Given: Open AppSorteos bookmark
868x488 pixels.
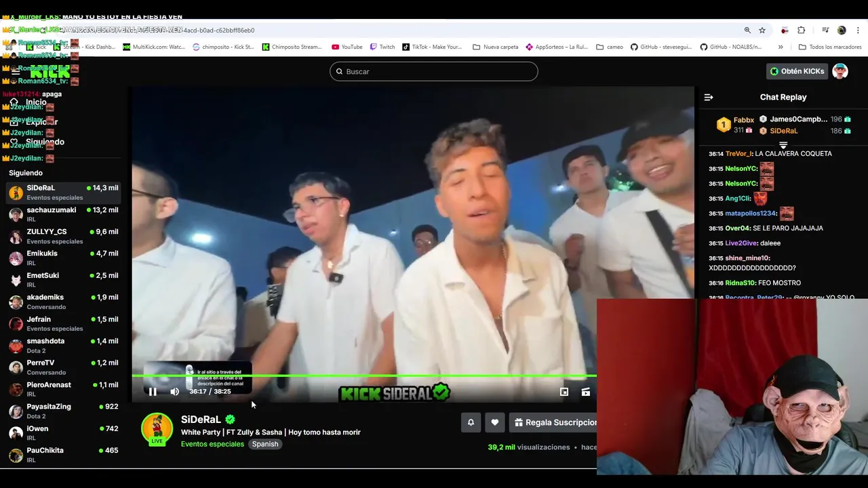Looking at the screenshot, I should (x=557, y=47).
